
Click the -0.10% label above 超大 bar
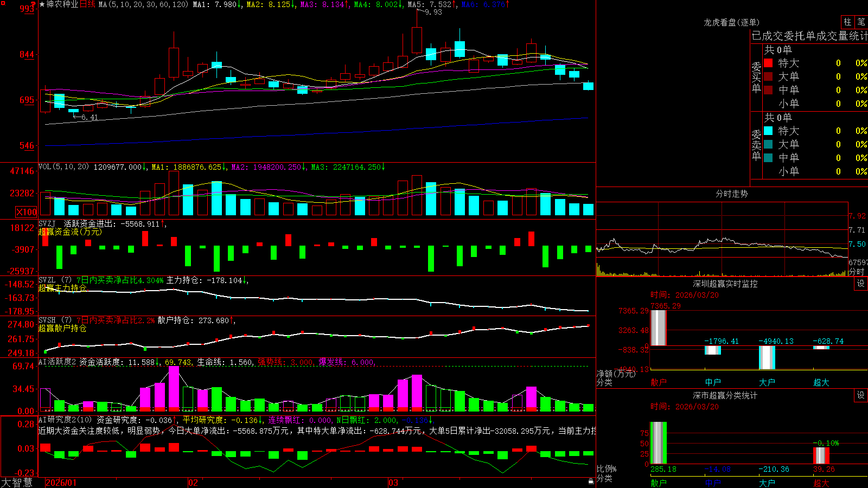[x=826, y=443]
